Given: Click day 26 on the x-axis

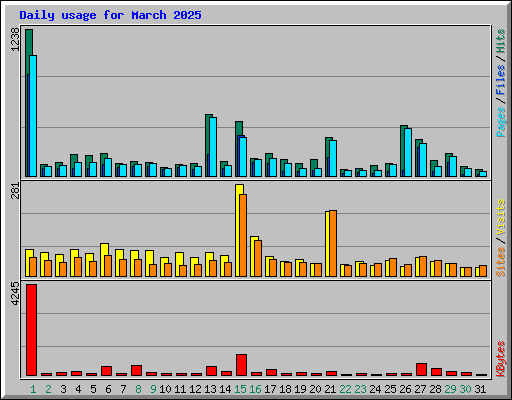Looking at the screenshot, I should point(405,389).
